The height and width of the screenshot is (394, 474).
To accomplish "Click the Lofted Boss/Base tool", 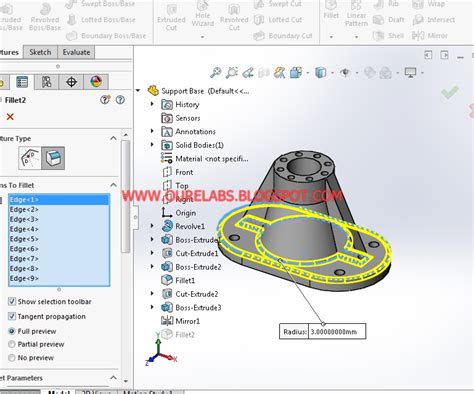I will [101, 20].
